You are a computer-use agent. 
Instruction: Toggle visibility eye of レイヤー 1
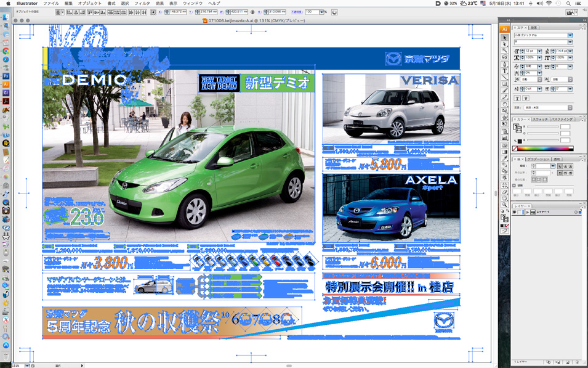click(515, 212)
